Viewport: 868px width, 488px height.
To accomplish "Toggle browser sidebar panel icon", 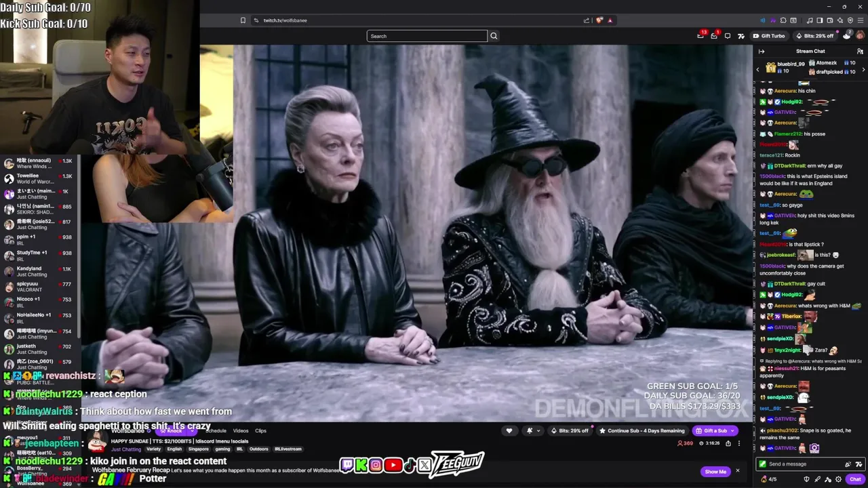I will pos(820,20).
